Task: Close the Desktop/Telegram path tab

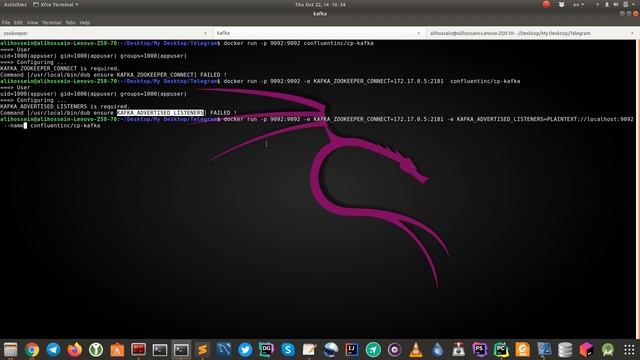Action: (632, 33)
